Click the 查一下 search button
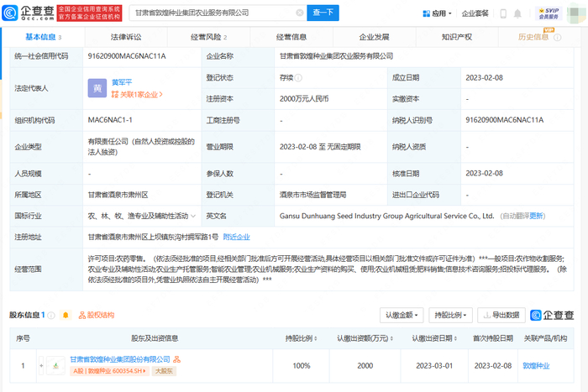This screenshot has width=588, height=392. point(323,13)
